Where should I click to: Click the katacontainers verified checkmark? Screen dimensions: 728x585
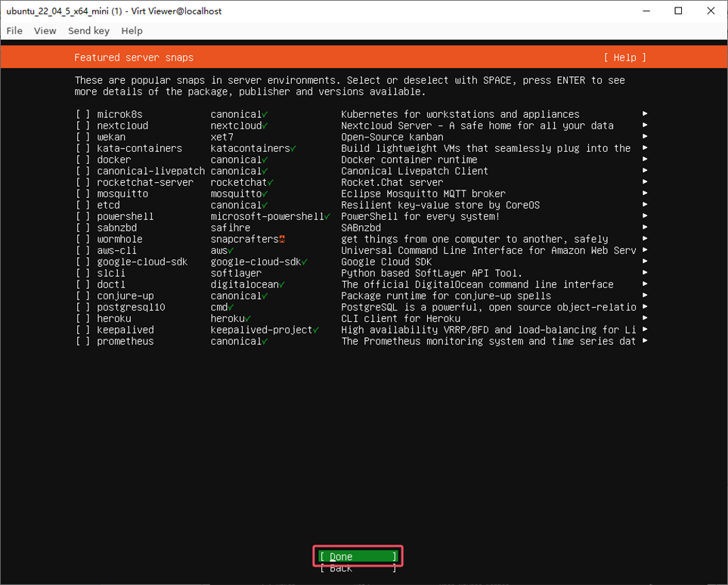coord(293,149)
